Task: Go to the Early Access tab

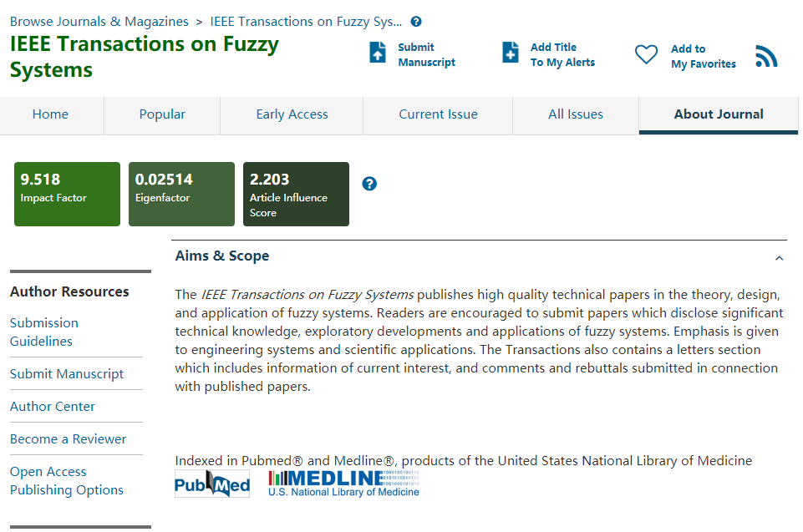Action: click(292, 114)
